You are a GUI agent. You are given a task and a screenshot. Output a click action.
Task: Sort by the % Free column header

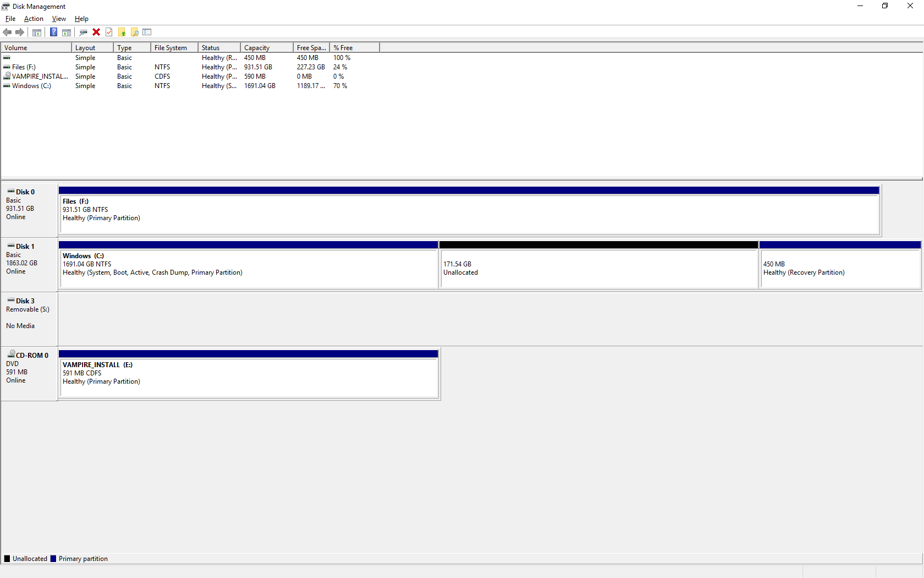[355, 48]
